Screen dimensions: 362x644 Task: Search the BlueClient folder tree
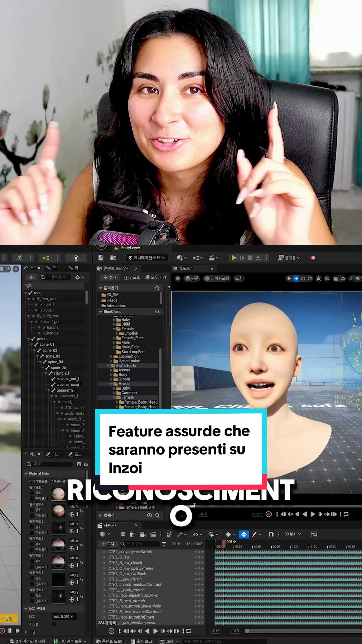point(157,312)
